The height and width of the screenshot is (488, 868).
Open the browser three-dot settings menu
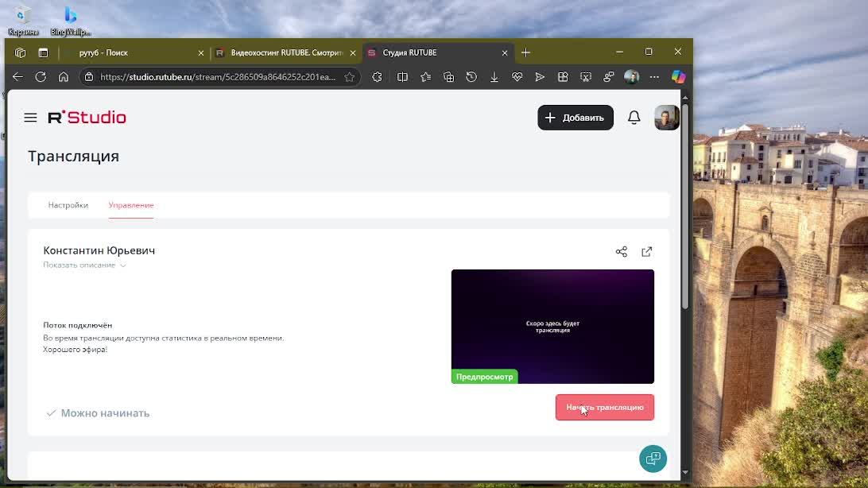(654, 77)
